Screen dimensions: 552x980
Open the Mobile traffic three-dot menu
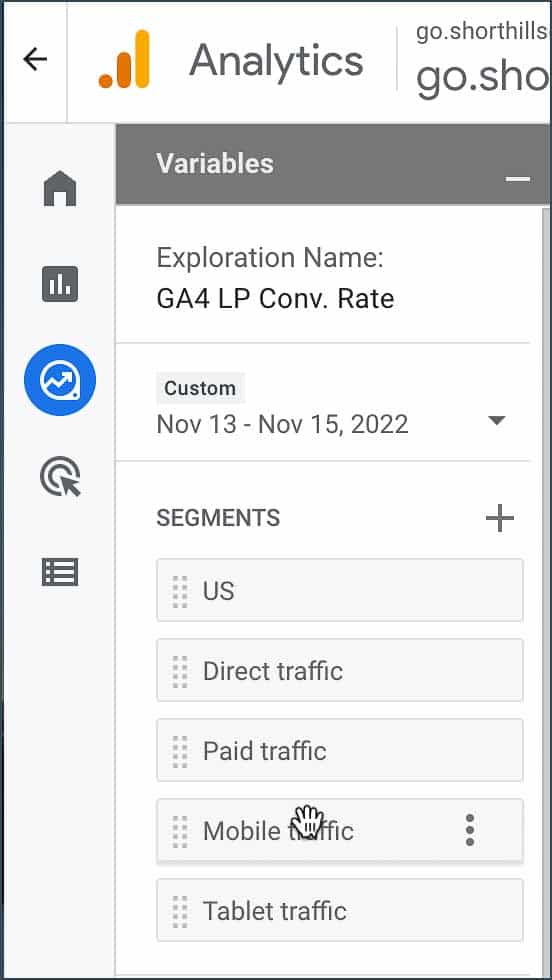coord(470,830)
